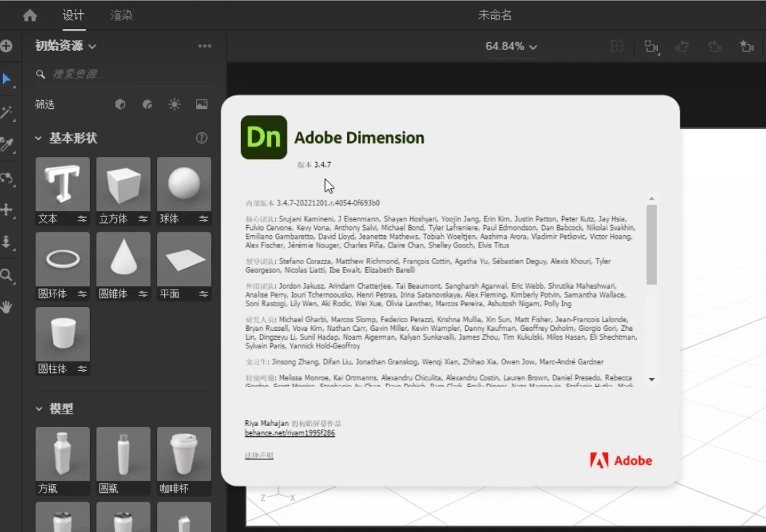Click the 法律声明 legal notices link
766x532 pixels.
259,455
